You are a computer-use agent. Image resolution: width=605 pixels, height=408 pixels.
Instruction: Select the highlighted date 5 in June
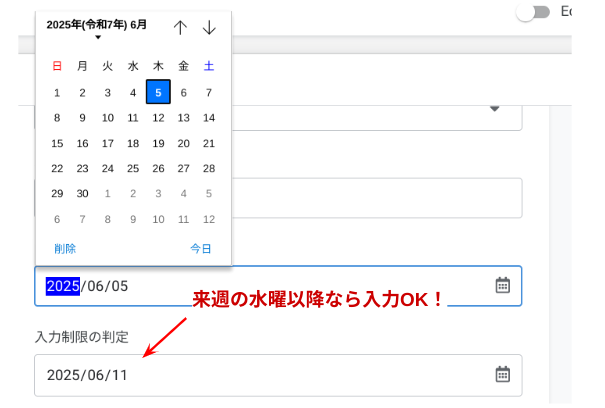coord(158,92)
